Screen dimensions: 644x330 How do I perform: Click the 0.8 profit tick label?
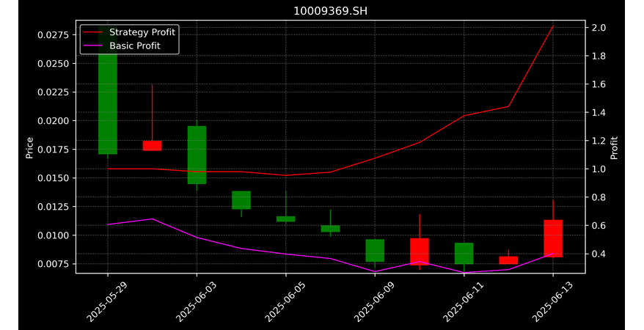599,197
